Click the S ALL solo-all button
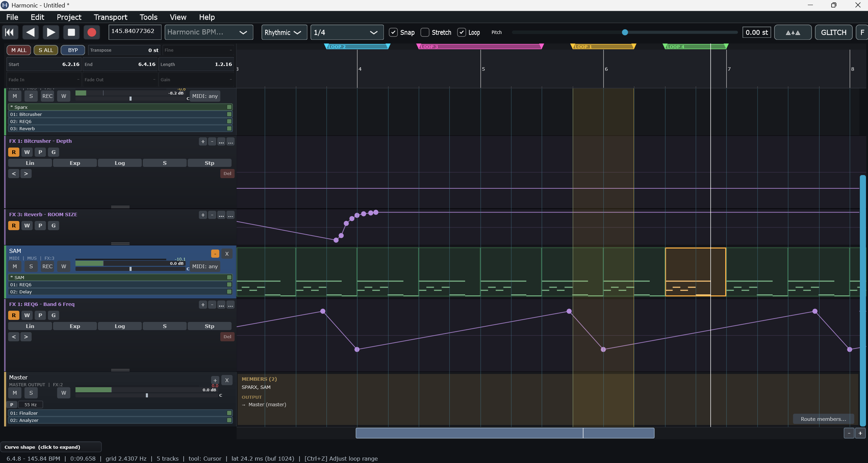Viewport: 868px width, 463px height. click(x=46, y=50)
